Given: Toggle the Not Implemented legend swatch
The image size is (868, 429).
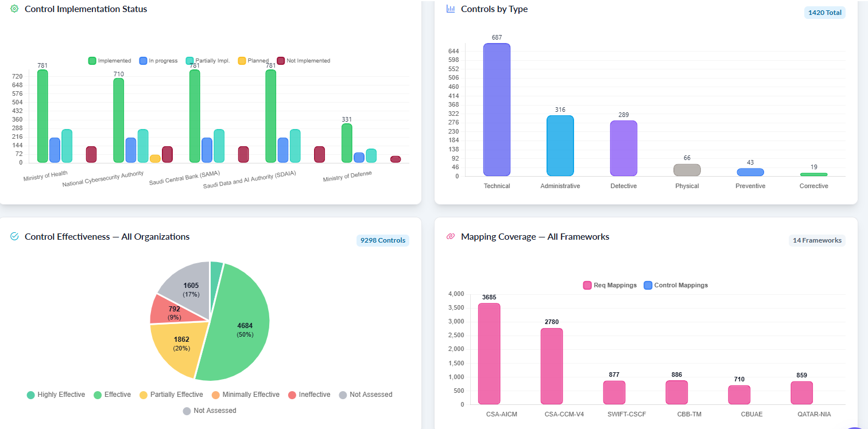Looking at the screenshot, I should click(x=281, y=61).
